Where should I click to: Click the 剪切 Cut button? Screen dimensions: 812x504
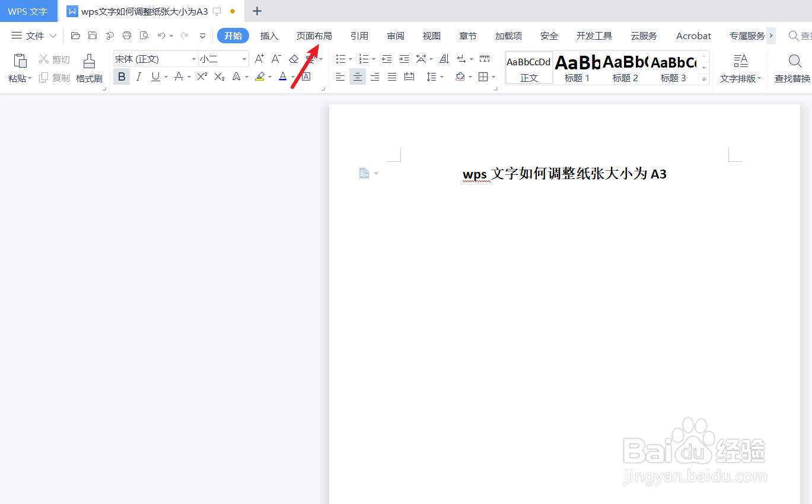[x=55, y=59]
